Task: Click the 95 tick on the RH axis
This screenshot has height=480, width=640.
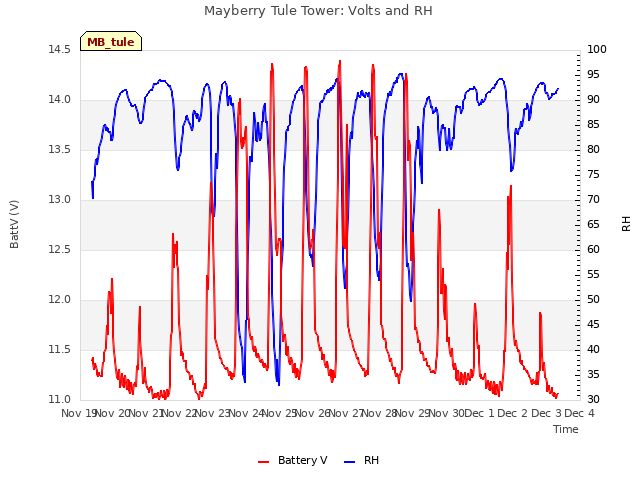Action: tap(593, 74)
